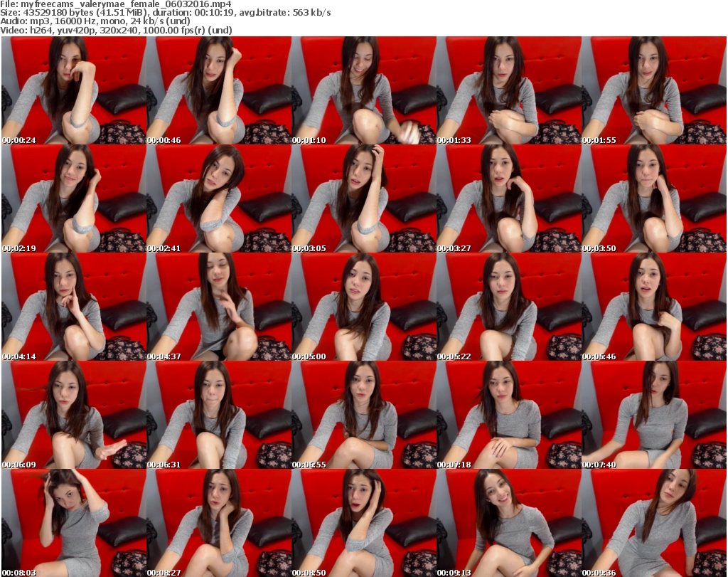Click the 'Audio: mp3, 16000 Hz' info line
The image size is (728, 577).
point(95,21)
